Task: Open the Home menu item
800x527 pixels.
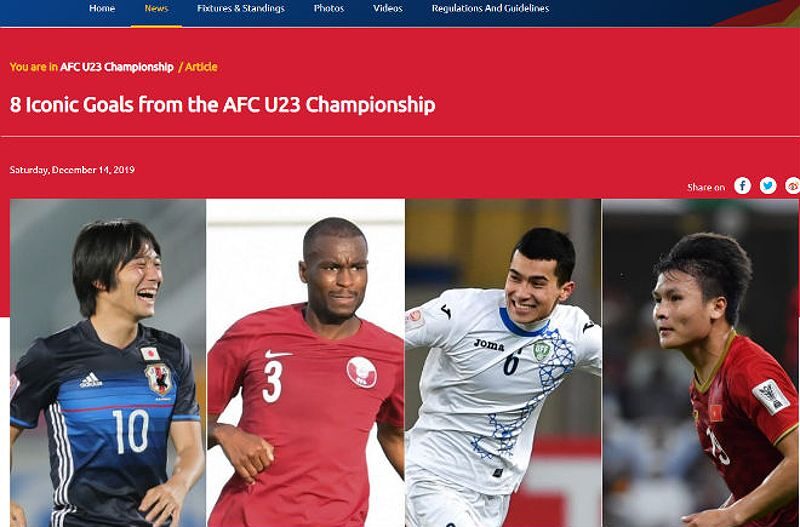Action: tap(102, 8)
